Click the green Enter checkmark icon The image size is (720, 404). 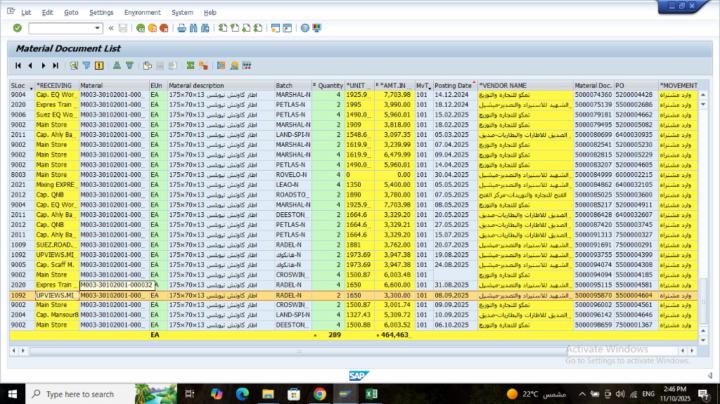coord(18,28)
